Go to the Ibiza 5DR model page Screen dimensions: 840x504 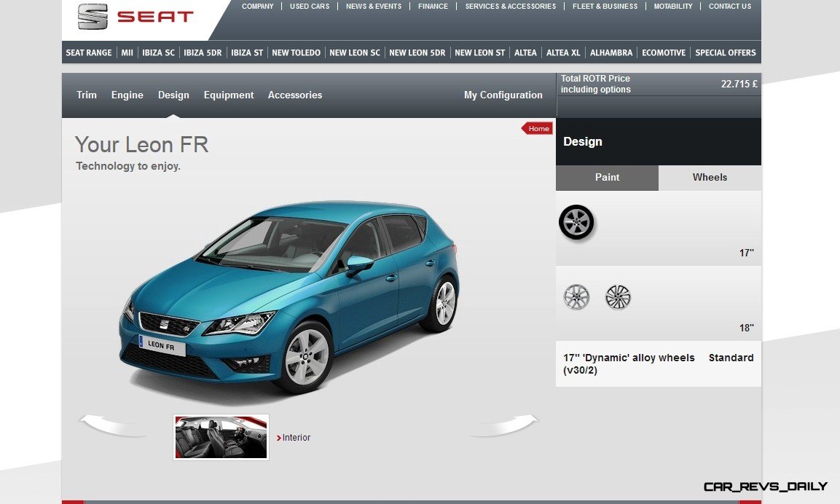(x=203, y=52)
